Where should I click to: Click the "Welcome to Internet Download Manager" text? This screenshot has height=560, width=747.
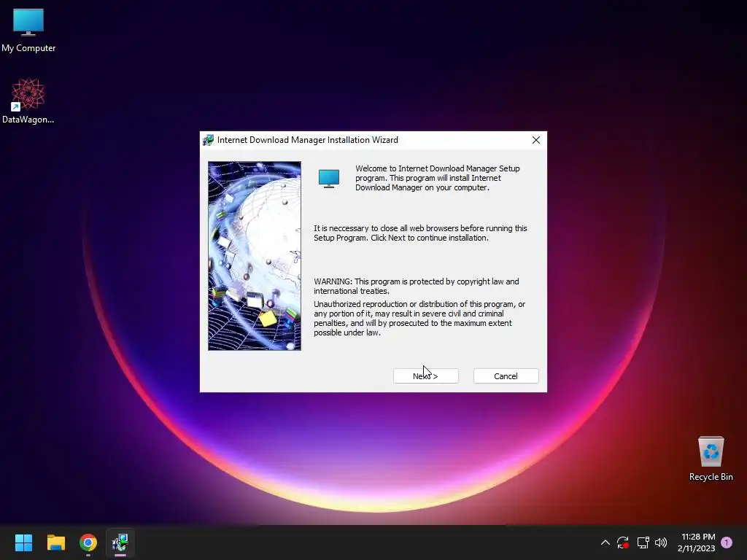(x=438, y=178)
